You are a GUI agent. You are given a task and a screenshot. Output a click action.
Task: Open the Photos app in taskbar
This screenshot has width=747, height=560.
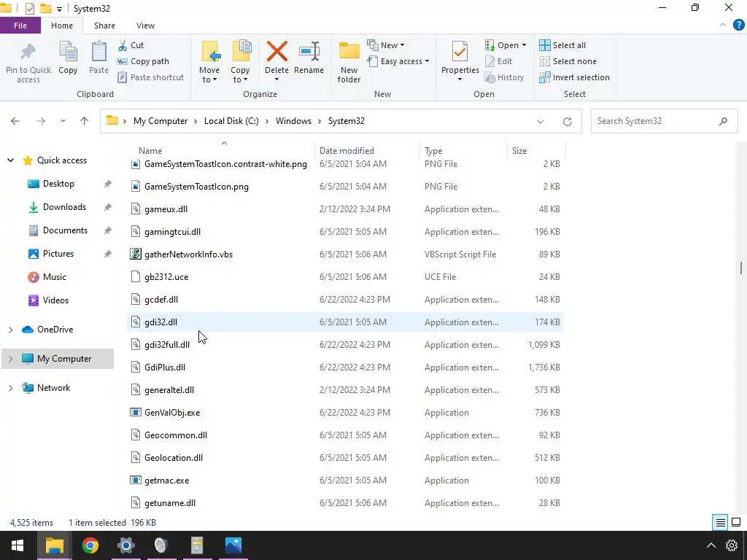coord(233,545)
